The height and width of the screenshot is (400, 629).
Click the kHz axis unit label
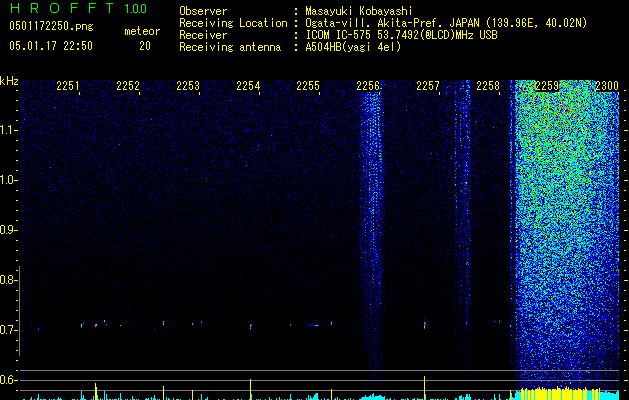[9, 81]
